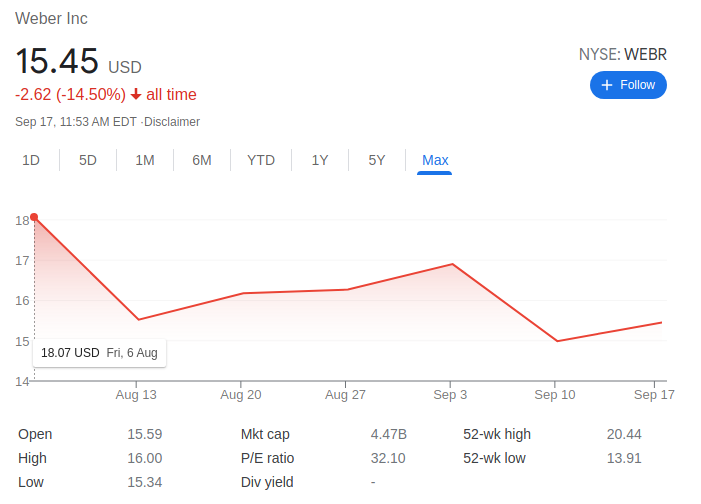The width and height of the screenshot is (701, 504).
Task: Click the Low value 15.34
Action: point(145,482)
